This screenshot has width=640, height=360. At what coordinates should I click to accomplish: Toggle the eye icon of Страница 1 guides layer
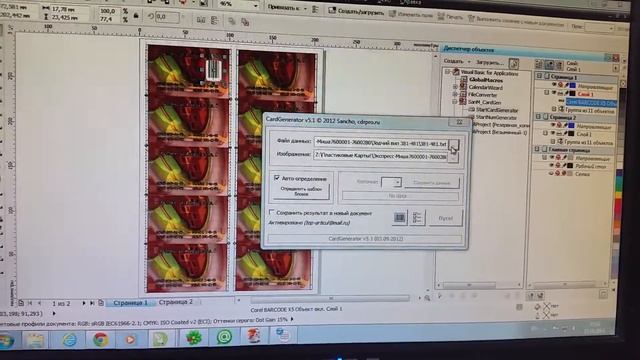click(554, 84)
